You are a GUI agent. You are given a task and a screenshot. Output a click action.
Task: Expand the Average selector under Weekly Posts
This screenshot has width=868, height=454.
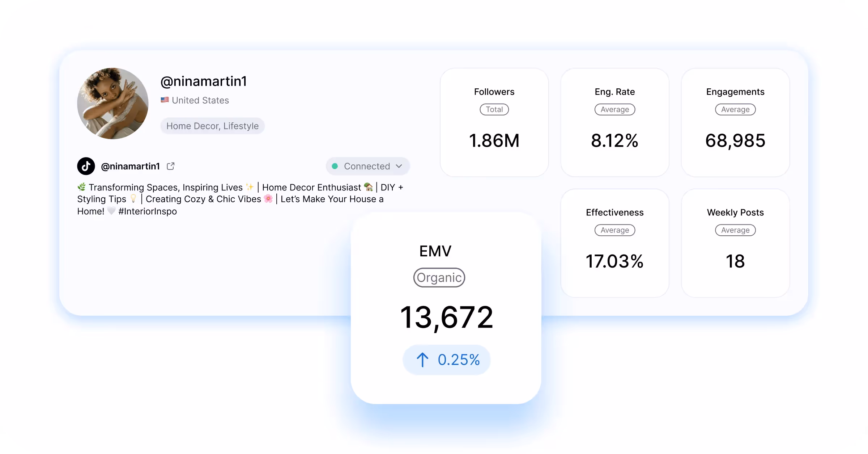(735, 230)
